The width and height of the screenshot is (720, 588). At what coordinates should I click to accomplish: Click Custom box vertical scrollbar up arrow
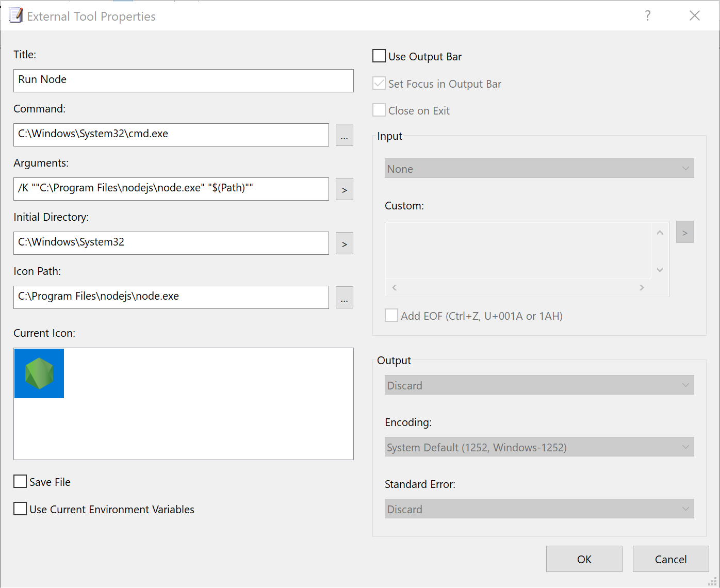tap(660, 233)
